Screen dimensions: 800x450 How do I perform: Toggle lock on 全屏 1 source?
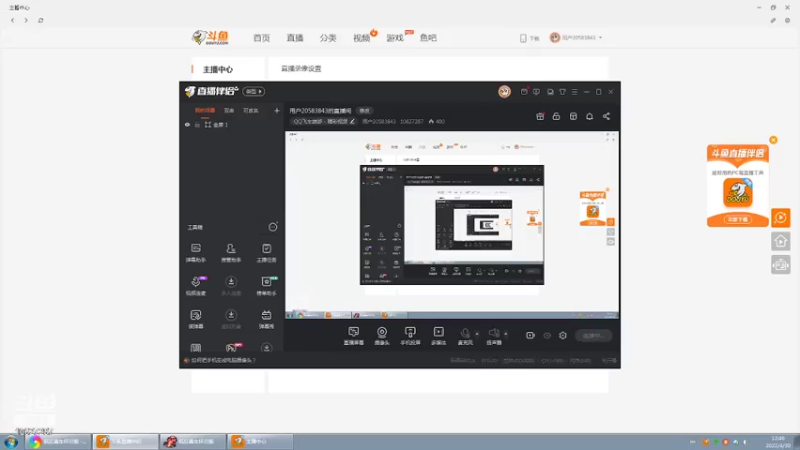coord(197,124)
